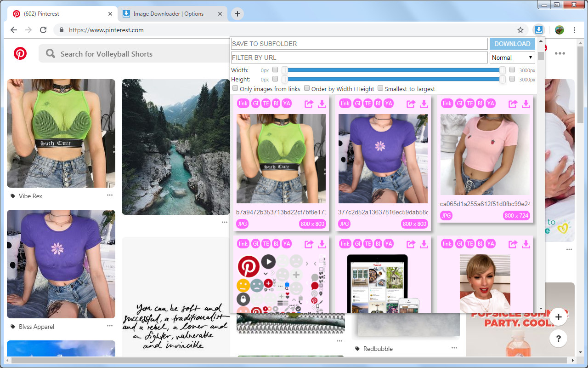The height and width of the screenshot is (368, 588).
Task: Open the three-dot options for the Blvss Apparel pin
Action: pos(110,326)
